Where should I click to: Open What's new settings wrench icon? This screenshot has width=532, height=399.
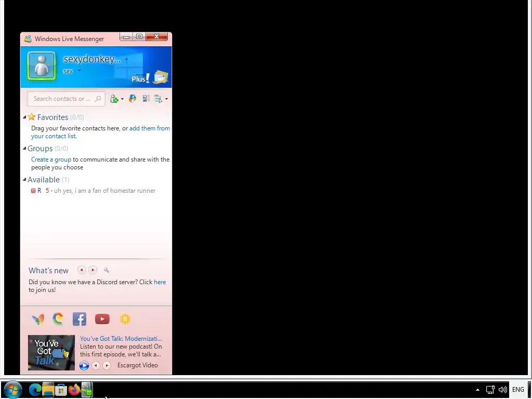(x=107, y=270)
